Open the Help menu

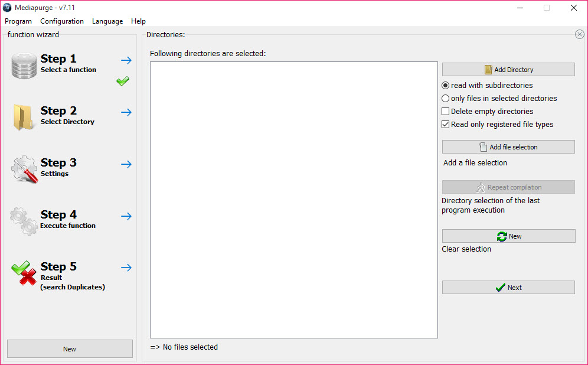pyautogui.click(x=138, y=21)
